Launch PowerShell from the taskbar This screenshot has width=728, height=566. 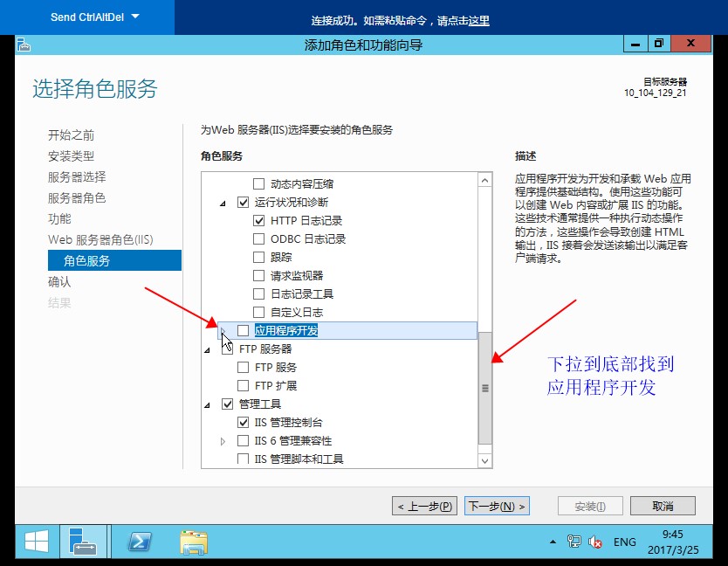tap(140, 542)
